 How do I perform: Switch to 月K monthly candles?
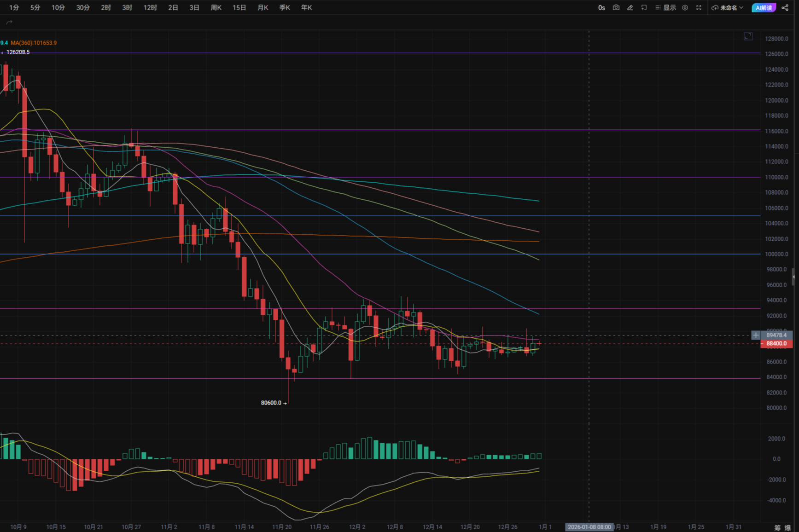(x=262, y=8)
